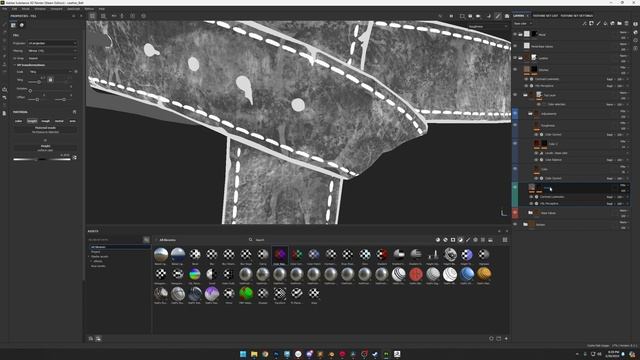The width and height of the screenshot is (640, 360).
Task: Click the random seed icon next to height slider
Action: pos(75,157)
